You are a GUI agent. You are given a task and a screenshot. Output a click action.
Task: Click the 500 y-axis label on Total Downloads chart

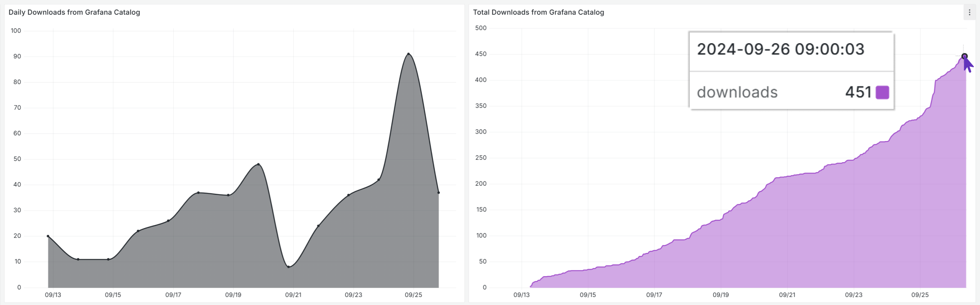pos(481,28)
